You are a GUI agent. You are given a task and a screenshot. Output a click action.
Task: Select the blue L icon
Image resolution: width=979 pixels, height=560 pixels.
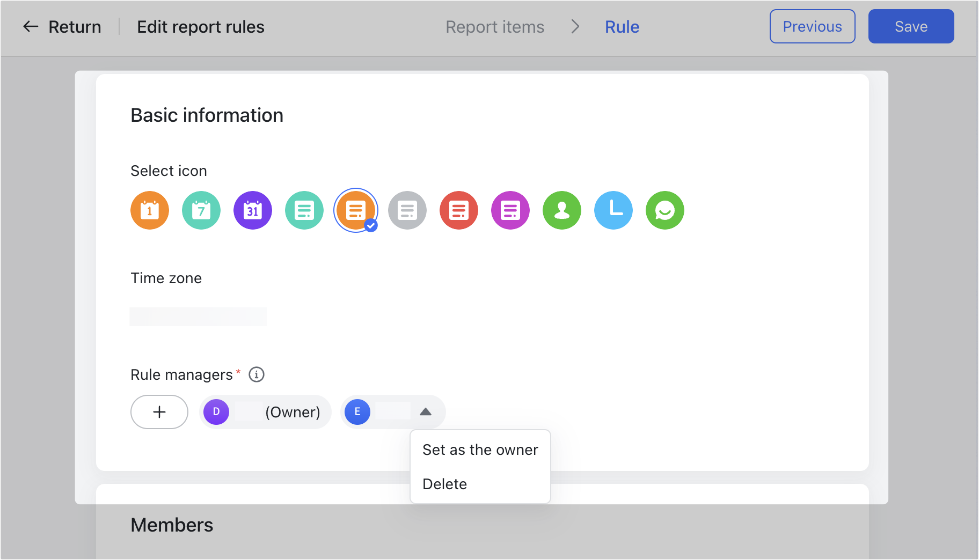(613, 210)
